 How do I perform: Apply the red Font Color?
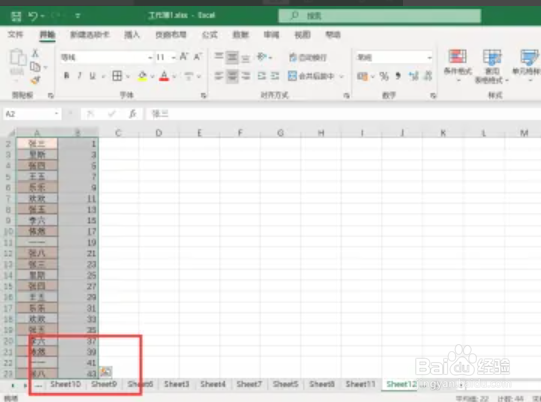[x=164, y=76]
